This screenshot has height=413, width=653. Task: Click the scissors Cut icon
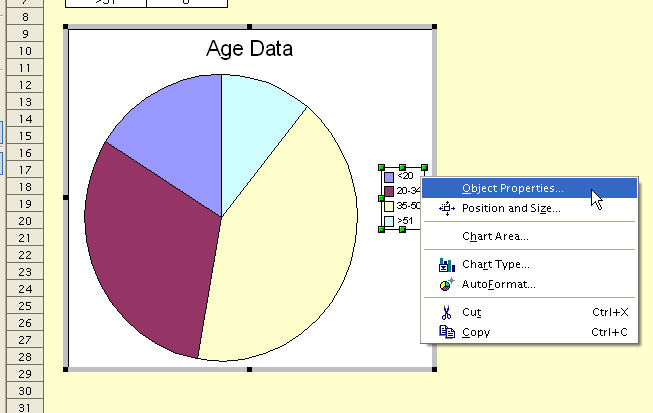(446, 312)
